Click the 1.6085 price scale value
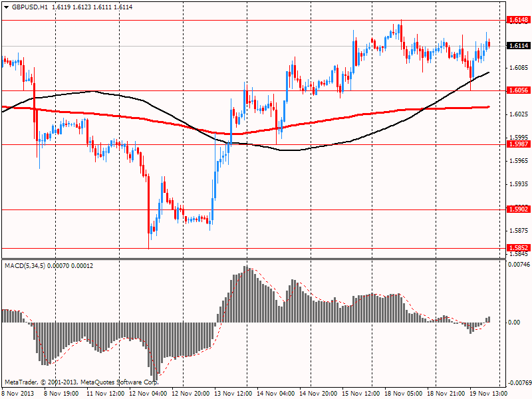The image size is (532, 399). tap(519, 68)
